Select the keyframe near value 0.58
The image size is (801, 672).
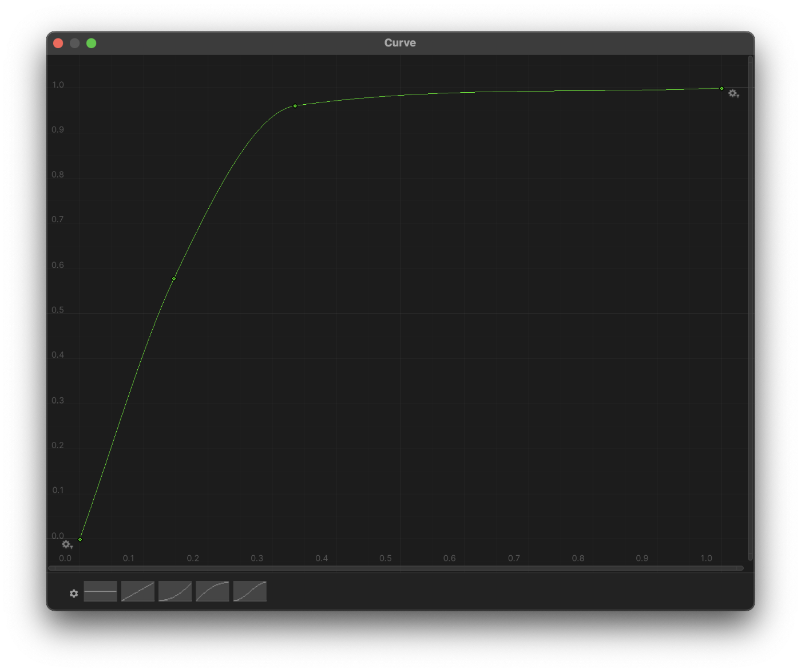pos(174,279)
